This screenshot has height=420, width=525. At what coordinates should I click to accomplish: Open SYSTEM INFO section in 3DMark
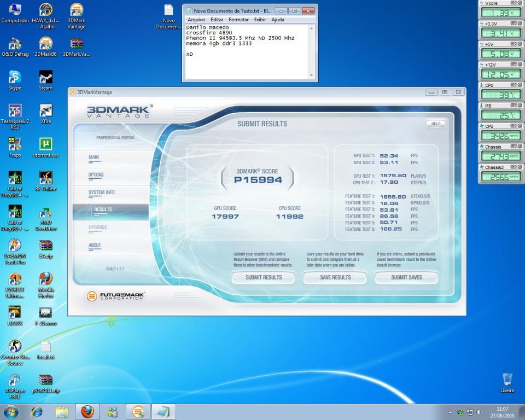(x=102, y=192)
